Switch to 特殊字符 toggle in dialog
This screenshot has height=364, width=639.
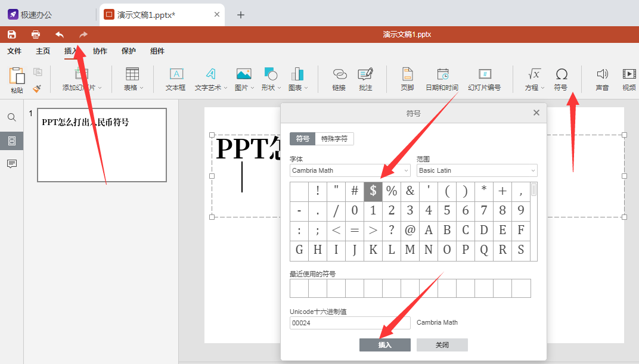point(334,139)
